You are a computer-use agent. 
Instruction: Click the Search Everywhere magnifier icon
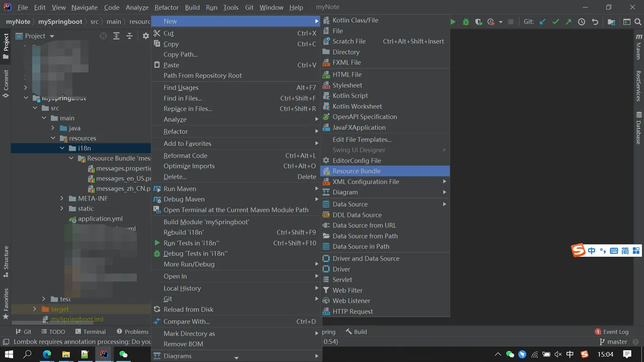pyautogui.click(x=638, y=22)
